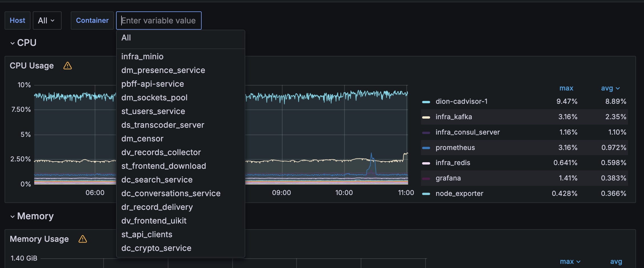Click infra_redis legend color swatch
Image resolution: width=644 pixels, height=268 pixels.
click(x=426, y=163)
